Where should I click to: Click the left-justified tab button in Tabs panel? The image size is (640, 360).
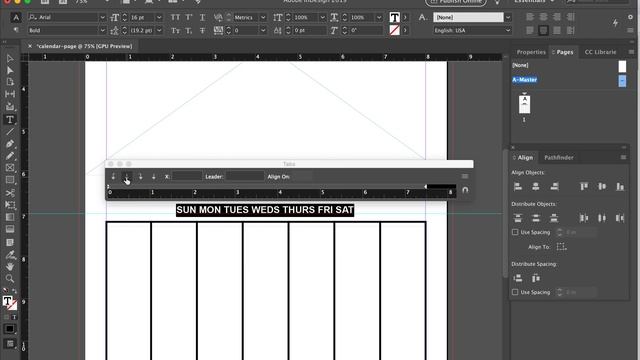pyautogui.click(x=113, y=176)
